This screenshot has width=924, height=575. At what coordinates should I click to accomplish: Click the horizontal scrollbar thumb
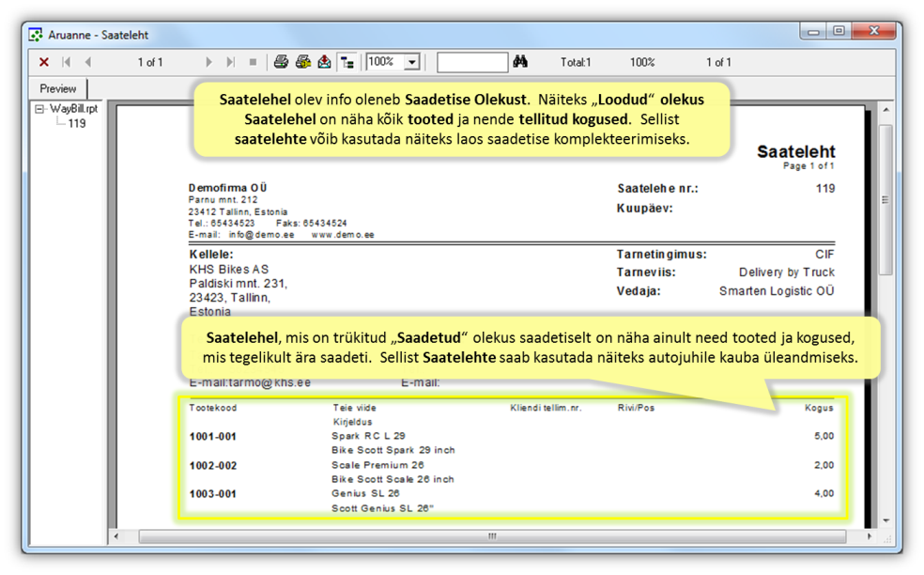[x=492, y=536]
